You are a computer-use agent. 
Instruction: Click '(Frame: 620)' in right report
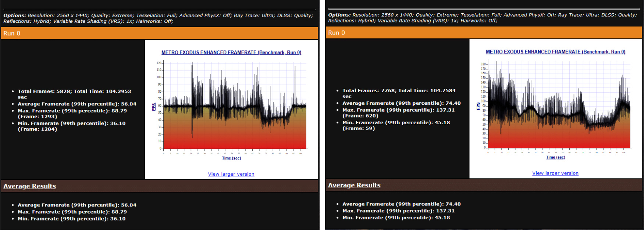point(360,116)
